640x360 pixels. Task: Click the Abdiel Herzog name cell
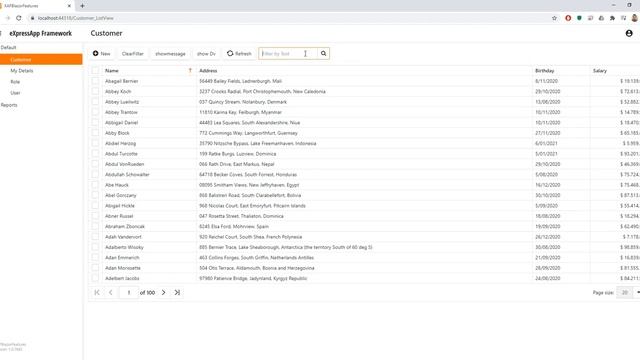point(120,143)
